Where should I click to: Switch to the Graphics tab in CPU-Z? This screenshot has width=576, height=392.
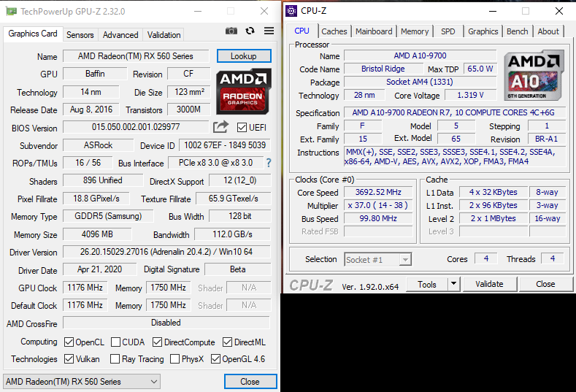pyautogui.click(x=483, y=31)
